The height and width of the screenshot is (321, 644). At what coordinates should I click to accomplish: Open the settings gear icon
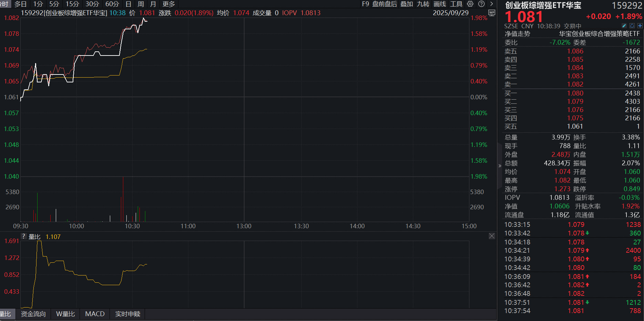point(470,4)
